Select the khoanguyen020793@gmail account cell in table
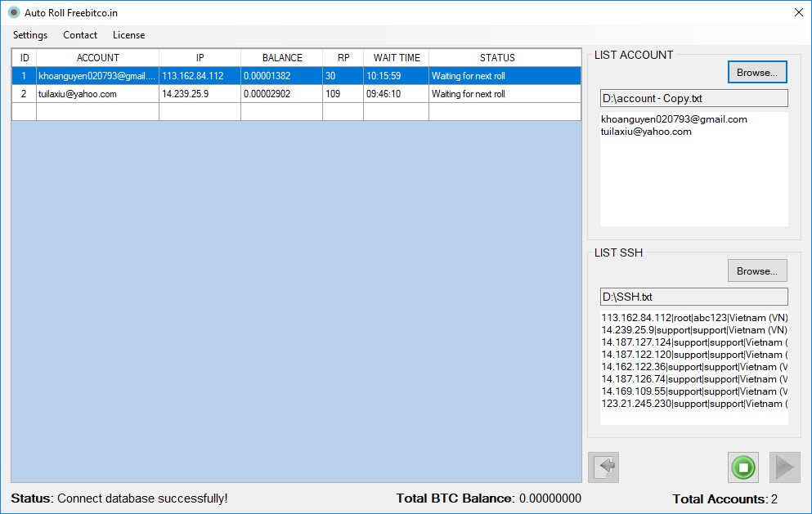This screenshot has height=514, width=812. tap(98, 76)
